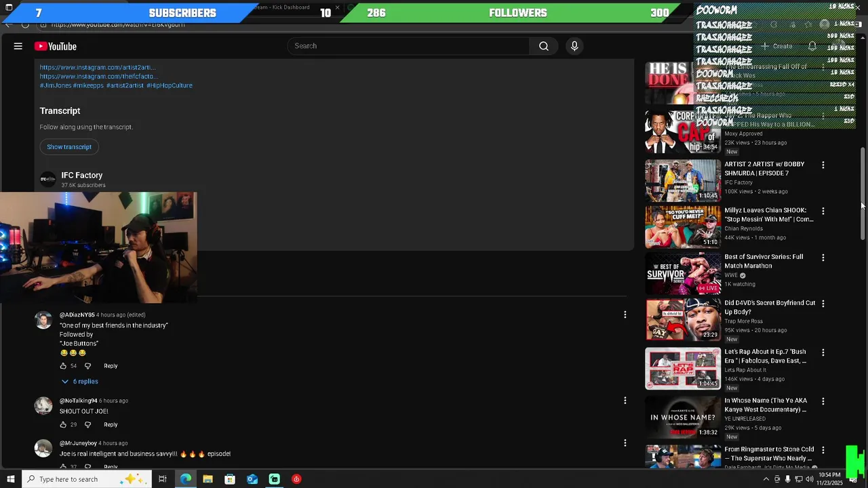Click the Trap More Ross channel name
The image size is (868, 488).
point(744,321)
